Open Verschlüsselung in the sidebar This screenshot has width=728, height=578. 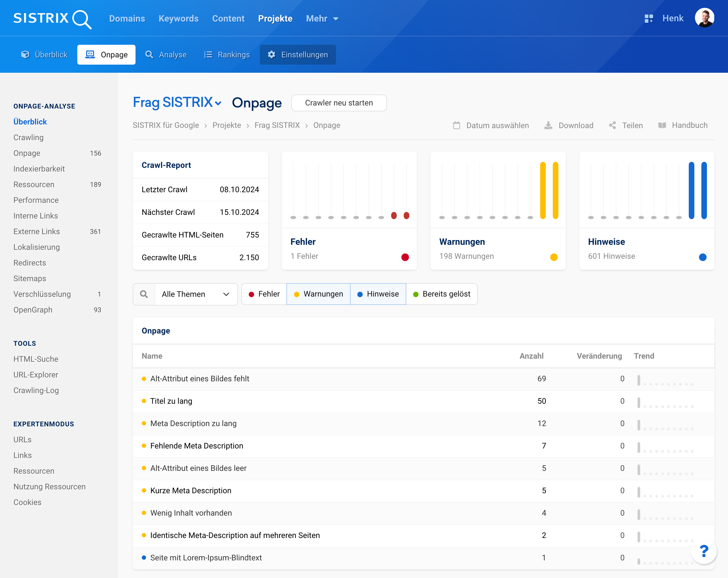(42, 294)
